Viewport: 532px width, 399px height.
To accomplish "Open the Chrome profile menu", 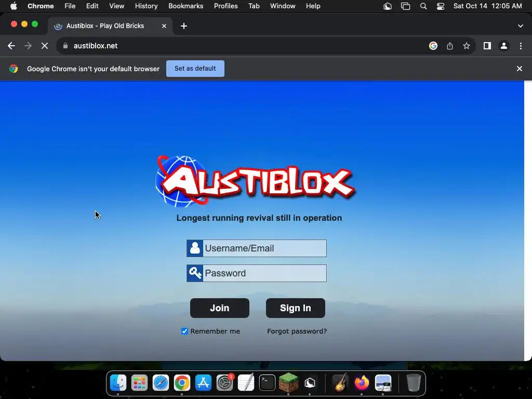I will (x=504, y=46).
